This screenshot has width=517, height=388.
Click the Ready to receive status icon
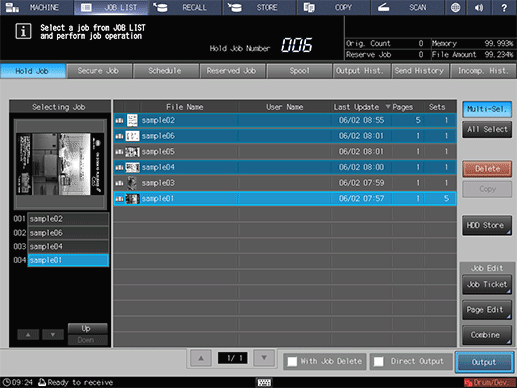(x=42, y=382)
